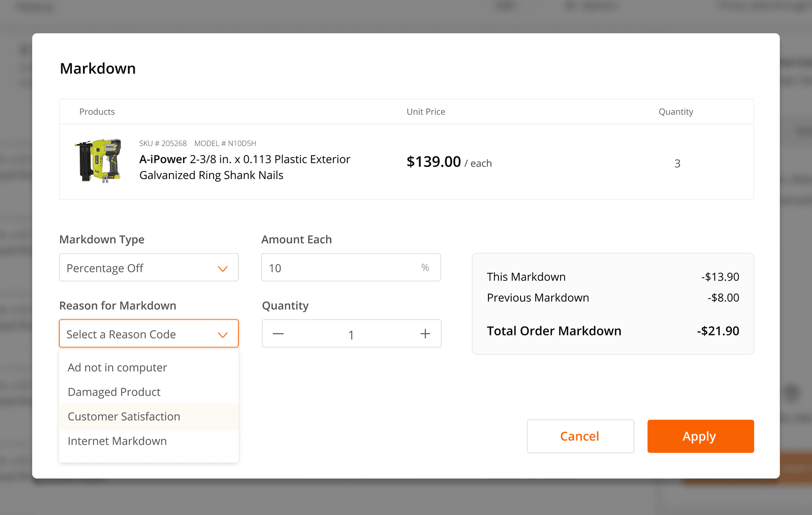The height and width of the screenshot is (515, 812).
Task: Select Internet Markdown option
Action: click(117, 441)
